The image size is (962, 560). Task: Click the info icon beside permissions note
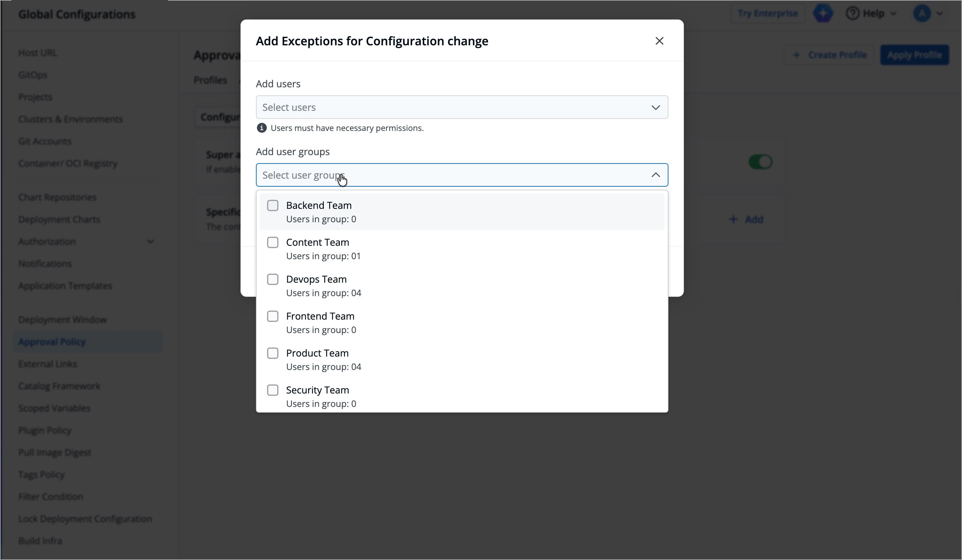pyautogui.click(x=262, y=128)
